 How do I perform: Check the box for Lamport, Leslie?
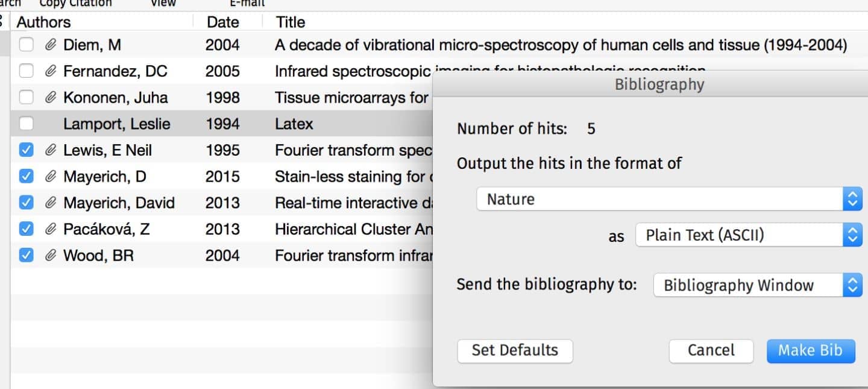[x=26, y=124]
